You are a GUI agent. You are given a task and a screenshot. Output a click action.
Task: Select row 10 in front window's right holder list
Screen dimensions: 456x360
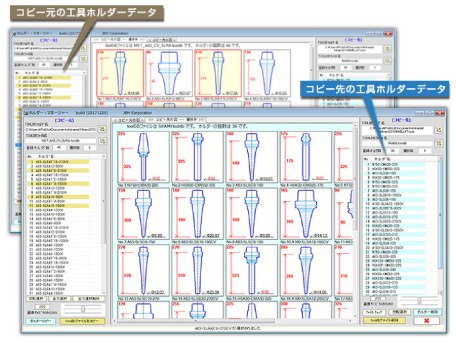pyautogui.click(x=394, y=204)
